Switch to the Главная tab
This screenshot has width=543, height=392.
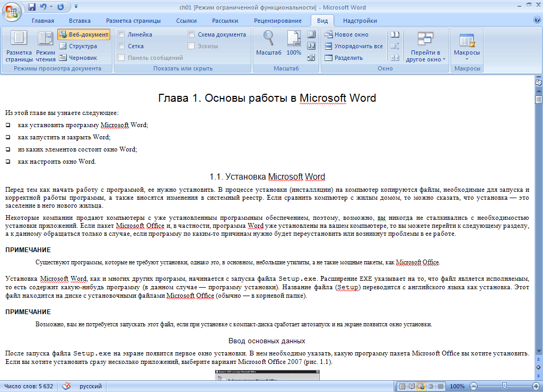(43, 21)
